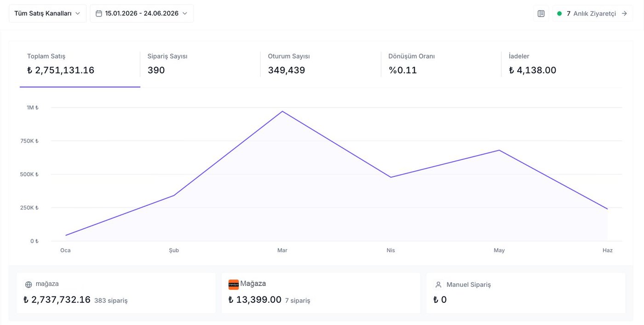Click the globe icon on mağaza card

pos(29,284)
